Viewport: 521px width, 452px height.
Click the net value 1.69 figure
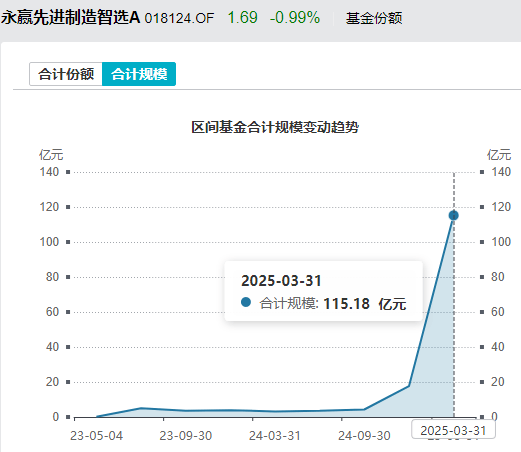(x=242, y=18)
